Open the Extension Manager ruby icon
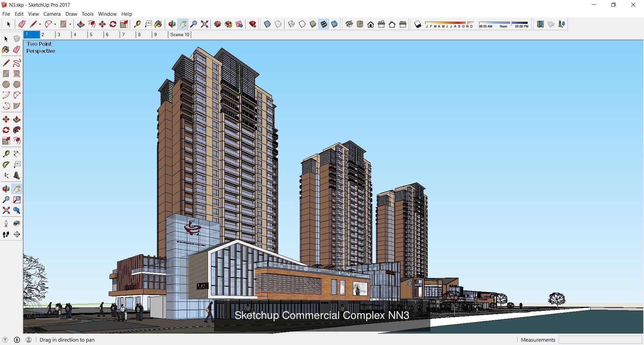Screen dimensions: 644x345 [x=253, y=24]
